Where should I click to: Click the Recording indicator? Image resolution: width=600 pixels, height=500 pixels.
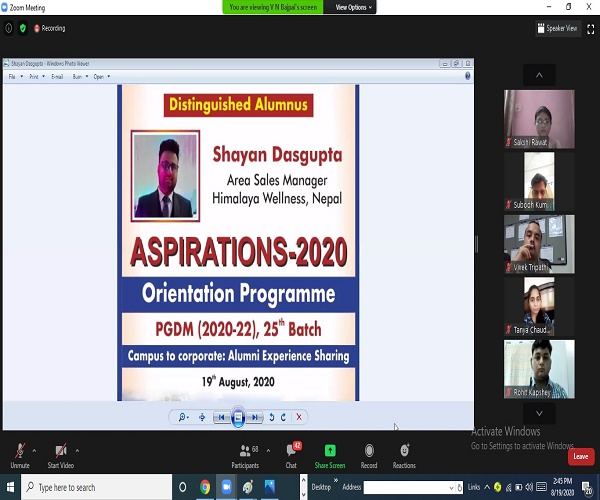pos(49,28)
